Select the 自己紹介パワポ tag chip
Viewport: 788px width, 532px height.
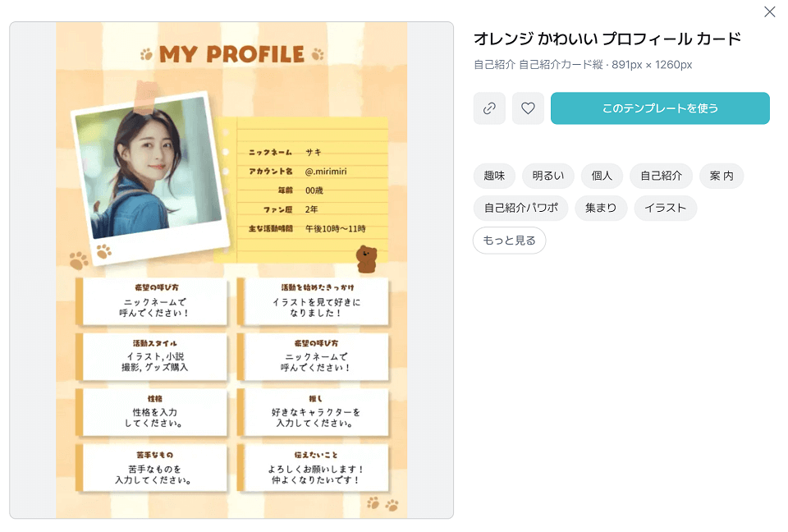point(520,208)
